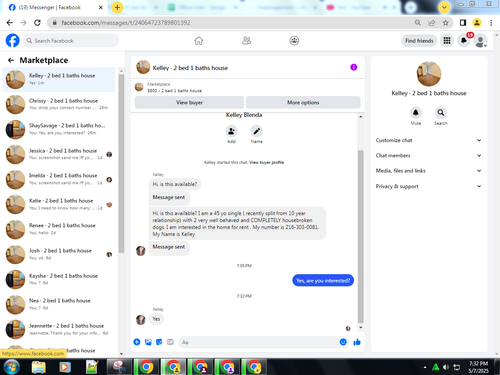Open File Explorer from the taskbar
Screen dimensions: 500x375
pos(39,367)
